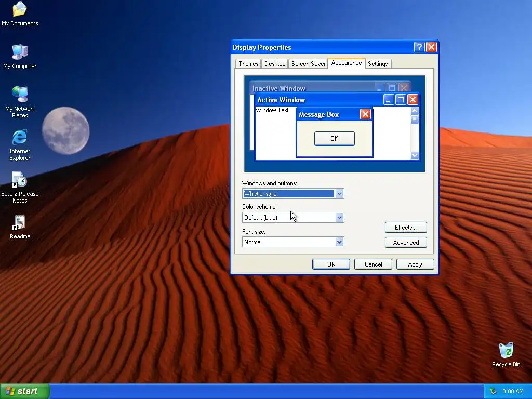Select the Appearance tab
The height and width of the screenshot is (399, 532).
pos(347,63)
